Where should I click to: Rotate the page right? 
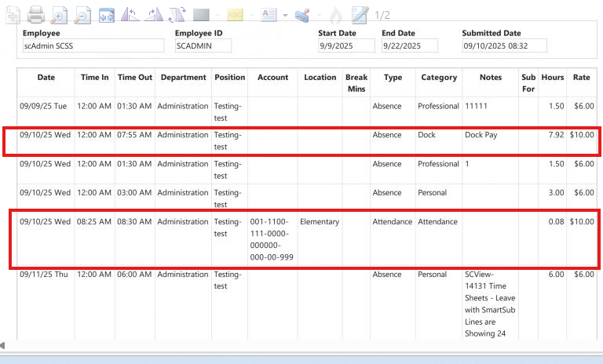(153, 15)
